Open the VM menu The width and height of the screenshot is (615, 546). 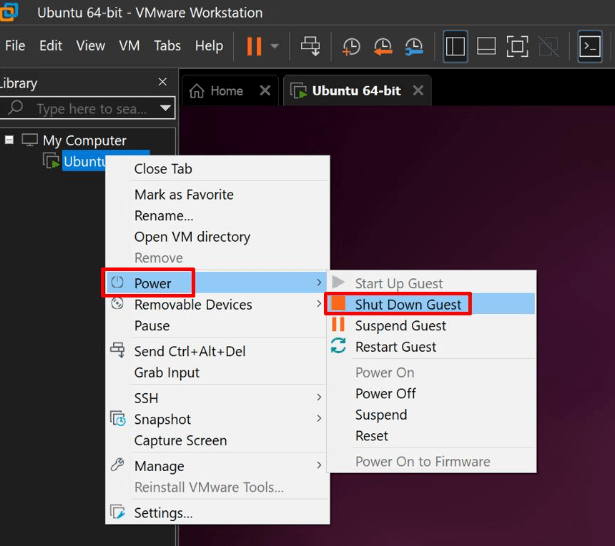point(129,46)
